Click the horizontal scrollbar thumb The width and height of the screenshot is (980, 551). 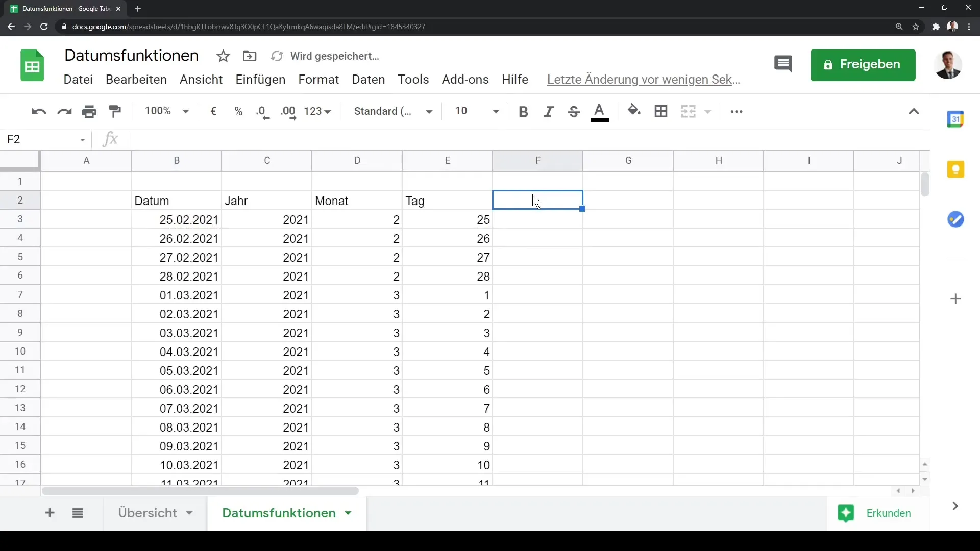(200, 491)
